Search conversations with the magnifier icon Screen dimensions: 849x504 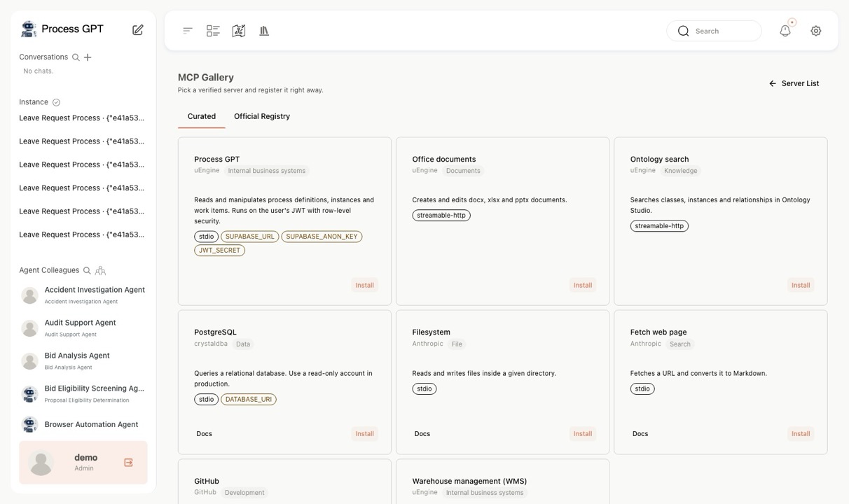point(76,57)
